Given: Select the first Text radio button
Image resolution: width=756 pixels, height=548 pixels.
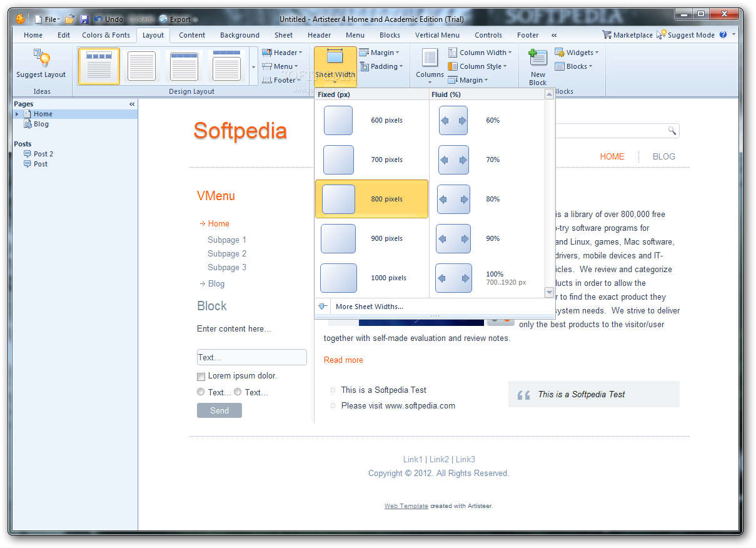Looking at the screenshot, I should coord(201,392).
